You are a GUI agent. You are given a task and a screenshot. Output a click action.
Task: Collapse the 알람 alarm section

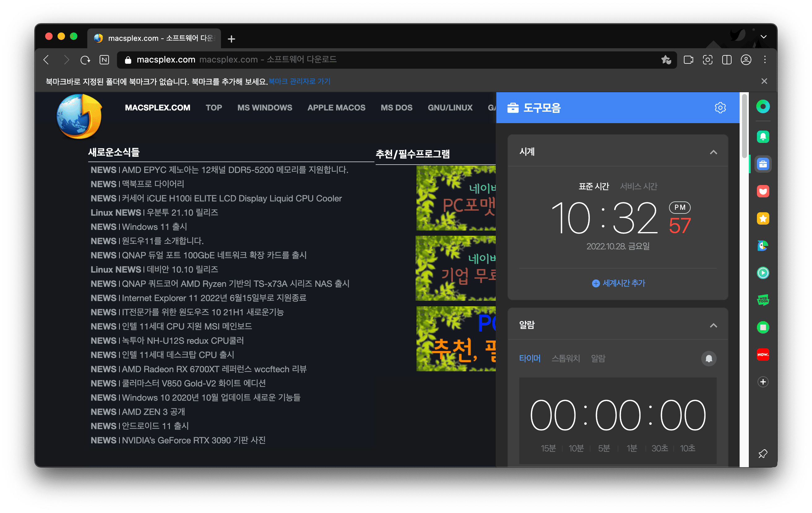click(x=713, y=325)
